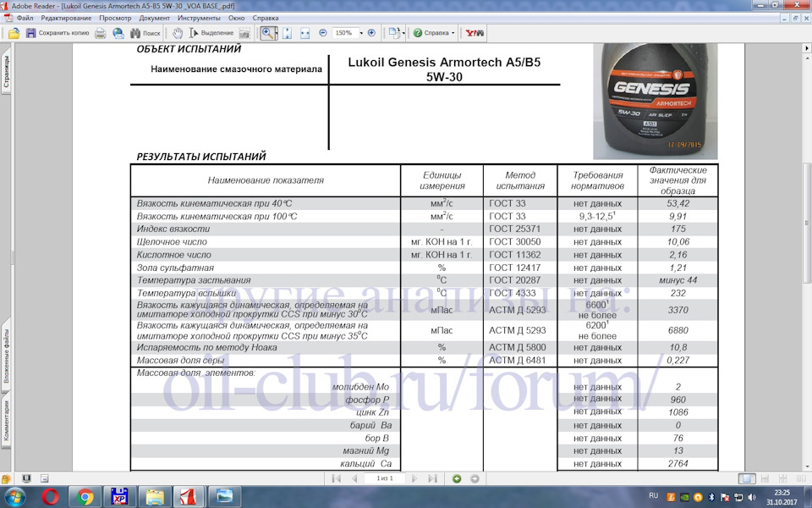Open the Окно menu

[236, 18]
